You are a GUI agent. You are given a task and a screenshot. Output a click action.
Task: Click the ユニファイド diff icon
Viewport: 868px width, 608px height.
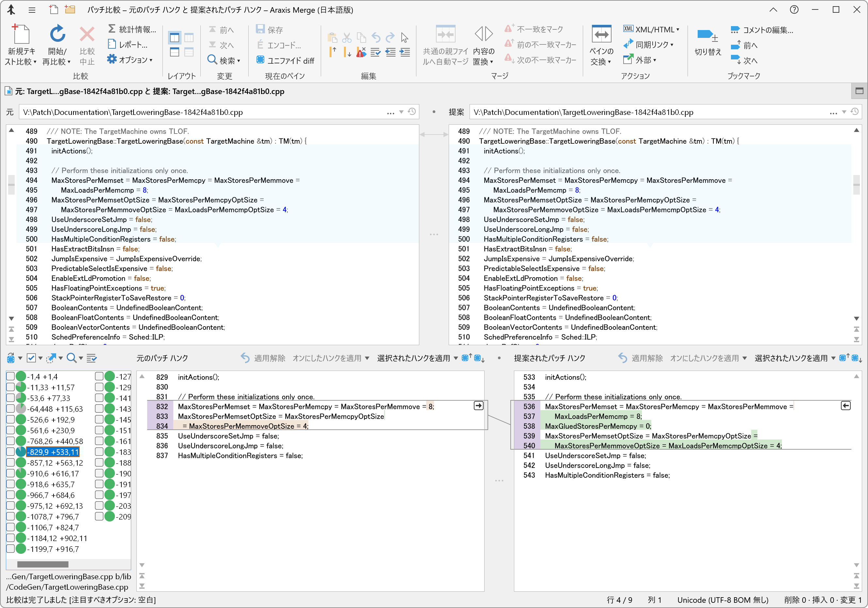point(260,60)
